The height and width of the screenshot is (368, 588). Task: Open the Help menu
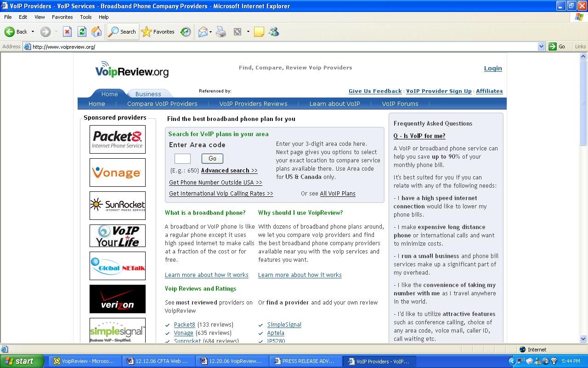coord(104,17)
